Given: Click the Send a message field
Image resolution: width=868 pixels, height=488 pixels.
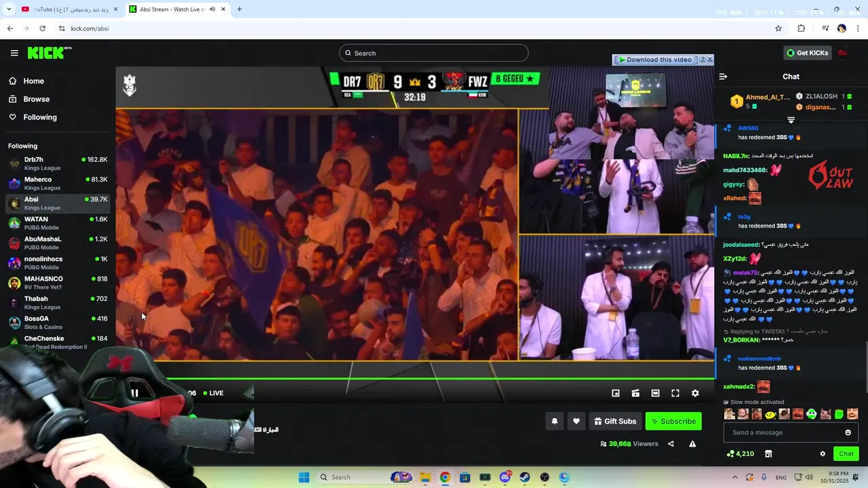Looking at the screenshot, I should tap(791, 432).
